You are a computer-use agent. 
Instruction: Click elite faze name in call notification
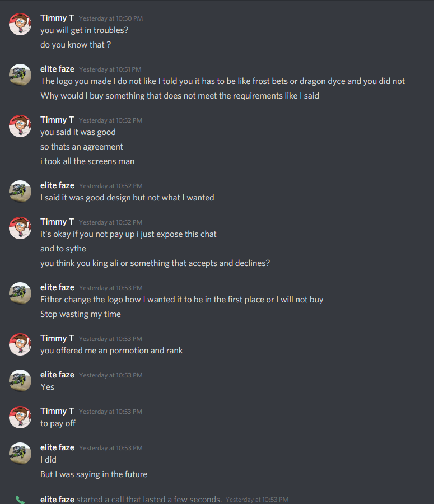tap(57, 499)
